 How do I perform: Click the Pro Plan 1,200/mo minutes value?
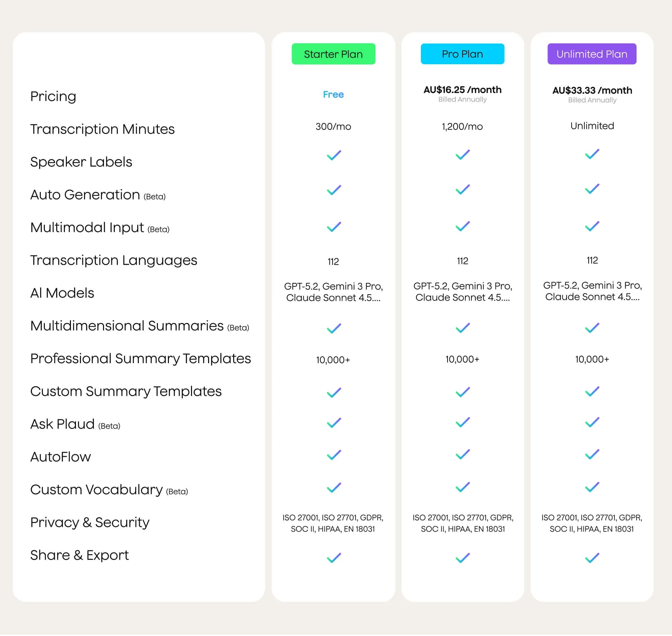(463, 126)
